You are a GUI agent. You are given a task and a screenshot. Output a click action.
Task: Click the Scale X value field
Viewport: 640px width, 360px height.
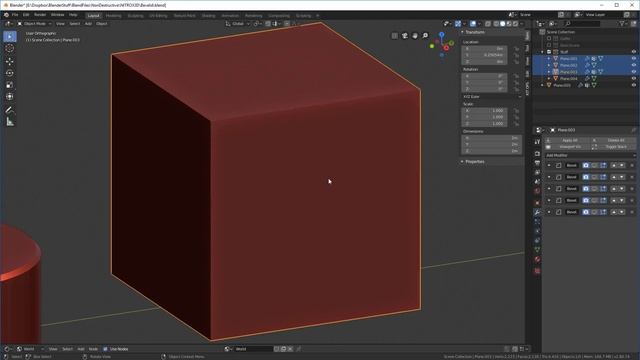[484, 111]
